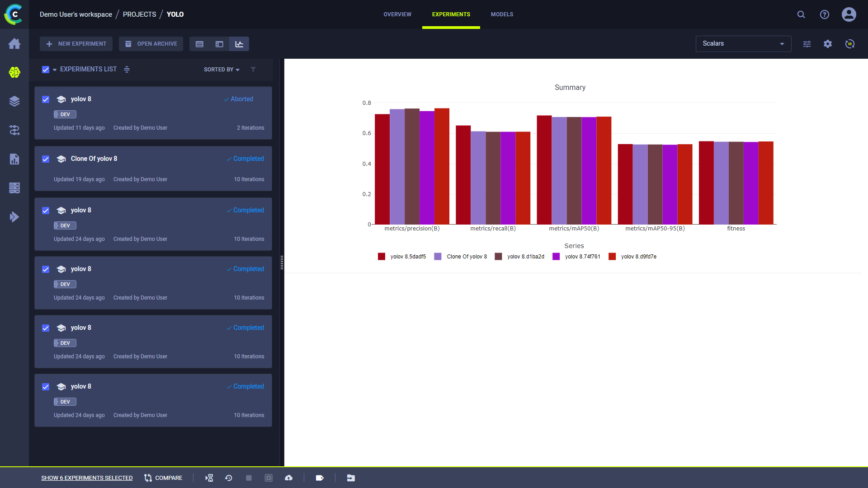This screenshot has width=868, height=488.
Task: Click the publish cloud icon in bottom bar
Action: click(288, 478)
